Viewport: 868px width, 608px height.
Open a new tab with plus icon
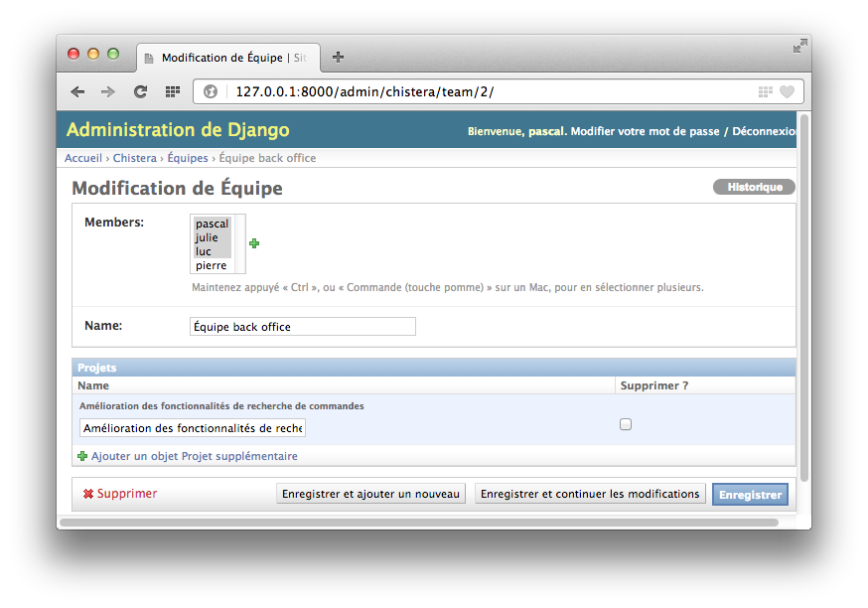338,57
